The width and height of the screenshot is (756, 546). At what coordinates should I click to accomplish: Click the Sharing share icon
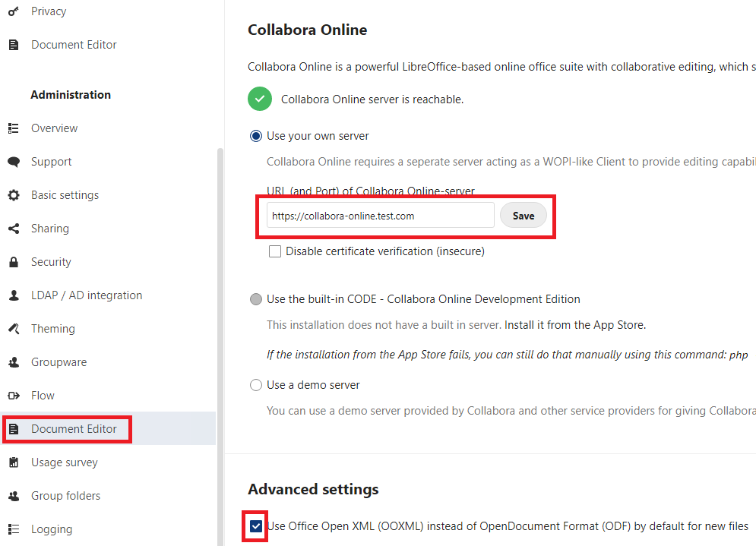[14, 229]
